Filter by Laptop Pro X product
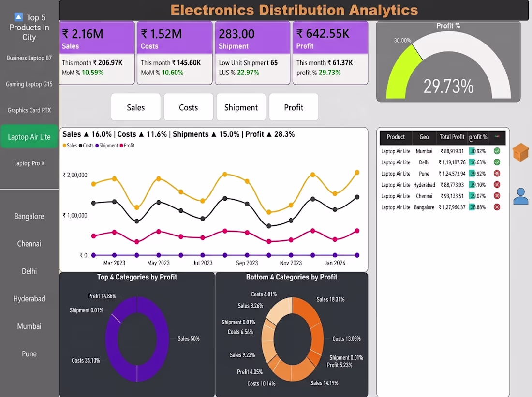This screenshot has width=532, height=397. click(29, 163)
